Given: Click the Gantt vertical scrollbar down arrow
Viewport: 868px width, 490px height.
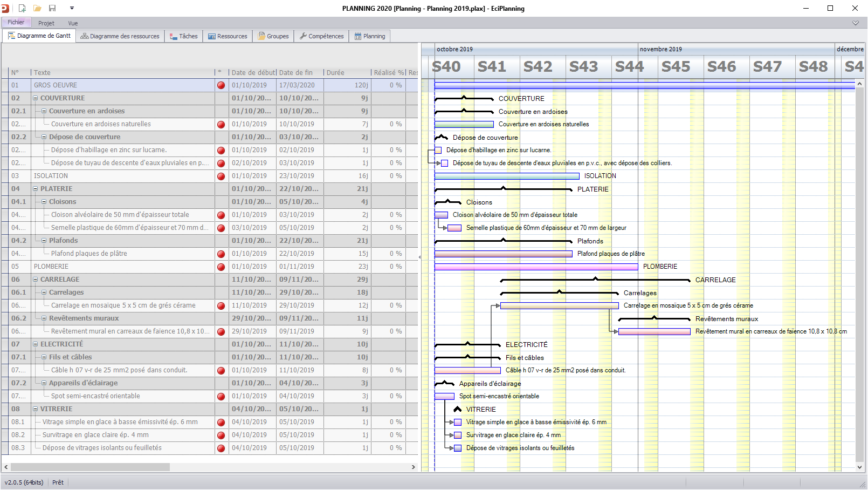Looking at the screenshot, I should click(860, 467).
